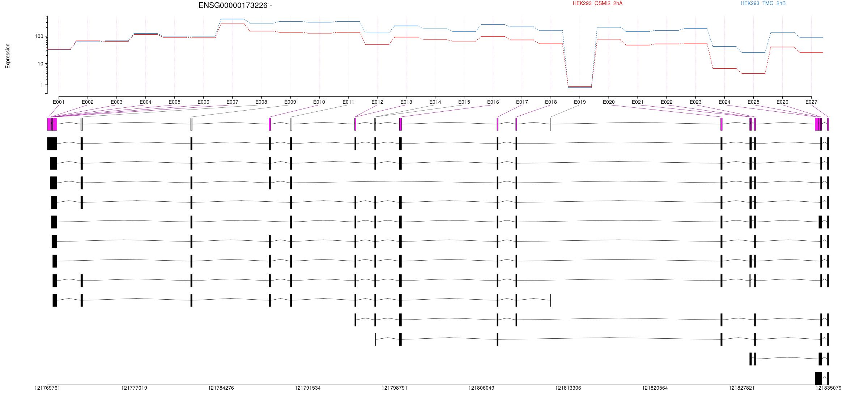Click exon label E022
868x394 pixels.
pos(667,102)
